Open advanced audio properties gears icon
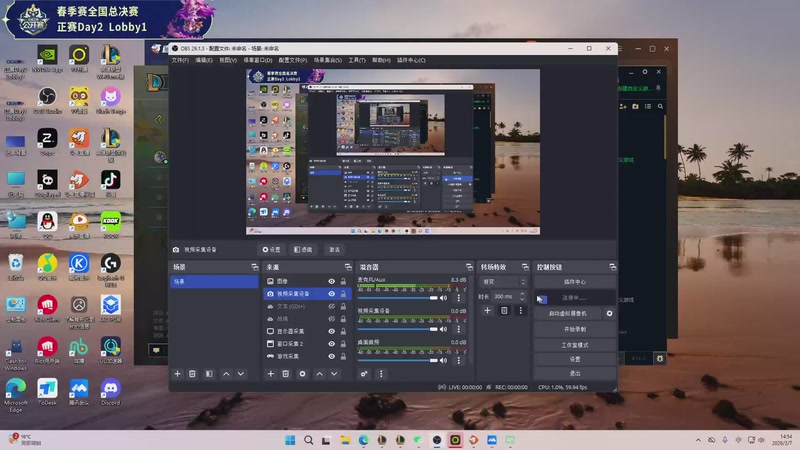 364,374
